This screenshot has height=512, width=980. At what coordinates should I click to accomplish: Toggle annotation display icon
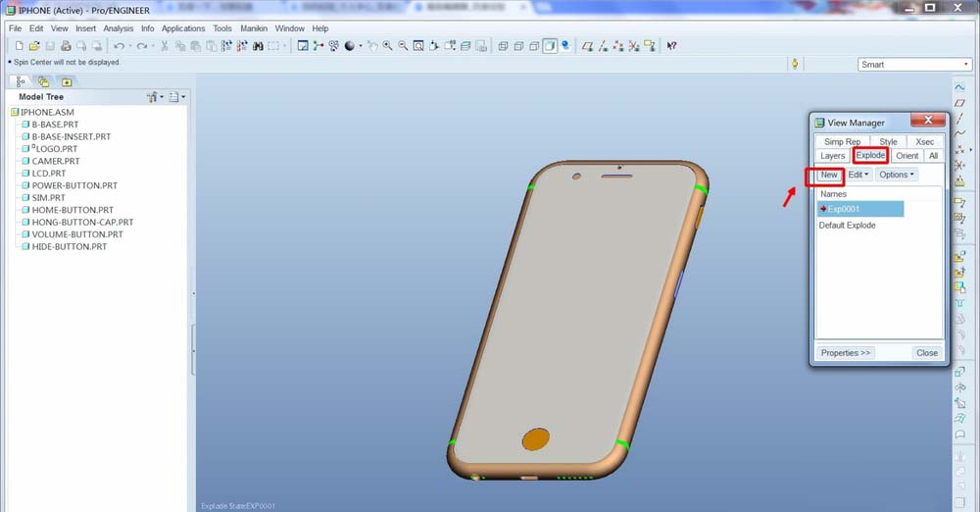point(650,46)
